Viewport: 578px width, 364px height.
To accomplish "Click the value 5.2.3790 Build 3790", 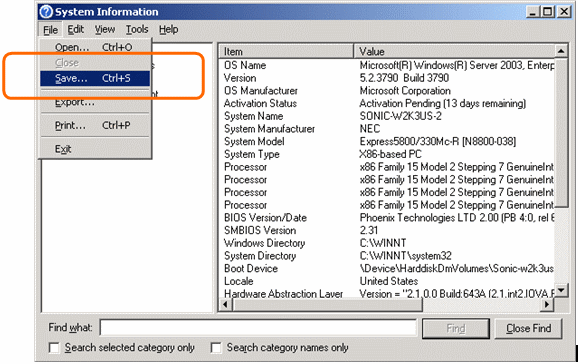I will pyautogui.click(x=404, y=78).
